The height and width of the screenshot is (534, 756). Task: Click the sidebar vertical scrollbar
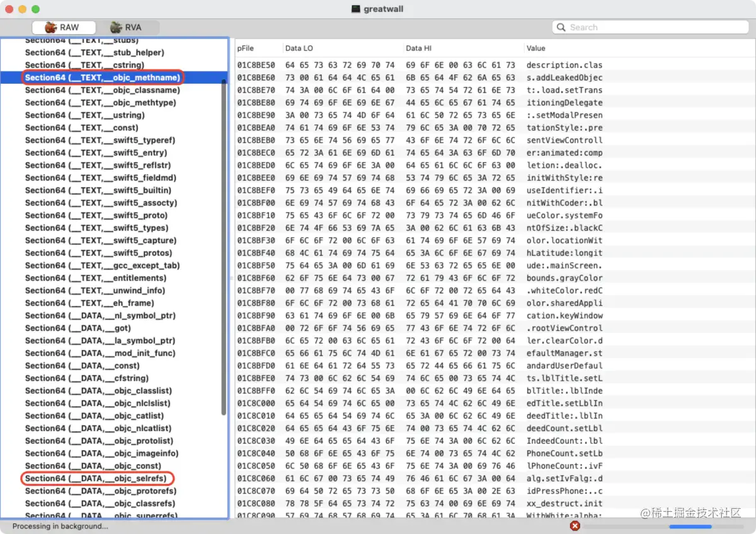coord(224,246)
